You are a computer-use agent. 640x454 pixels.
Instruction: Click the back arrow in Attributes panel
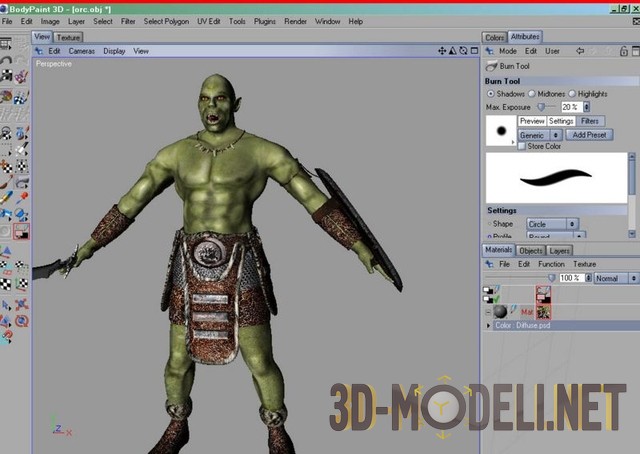point(581,50)
